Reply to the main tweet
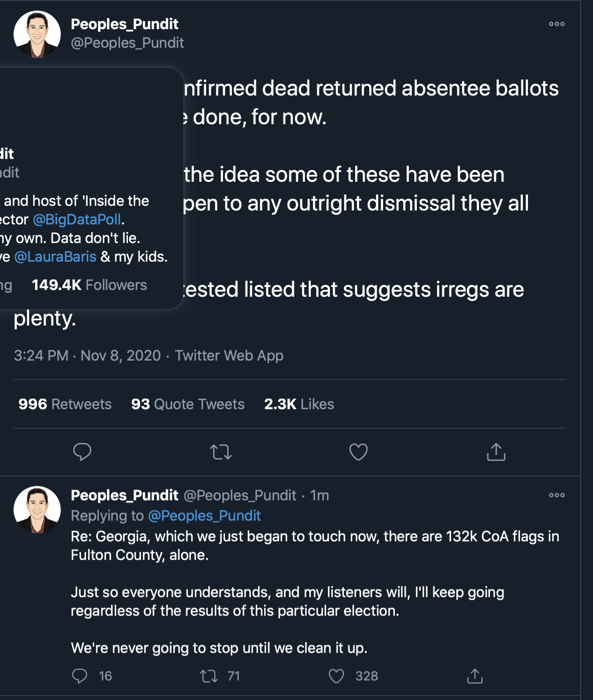593x700 pixels. pos(82,452)
